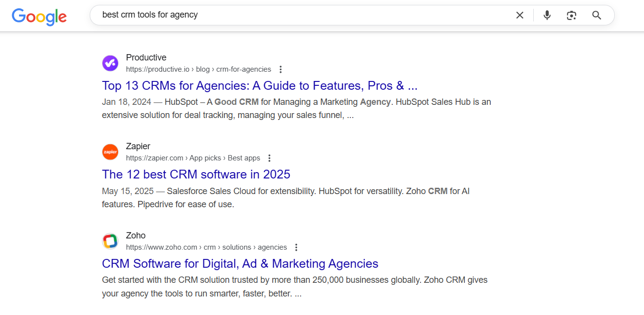Click the Zoho site favicon
Image resolution: width=644 pixels, height=315 pixels.
[x=110, y=241]
